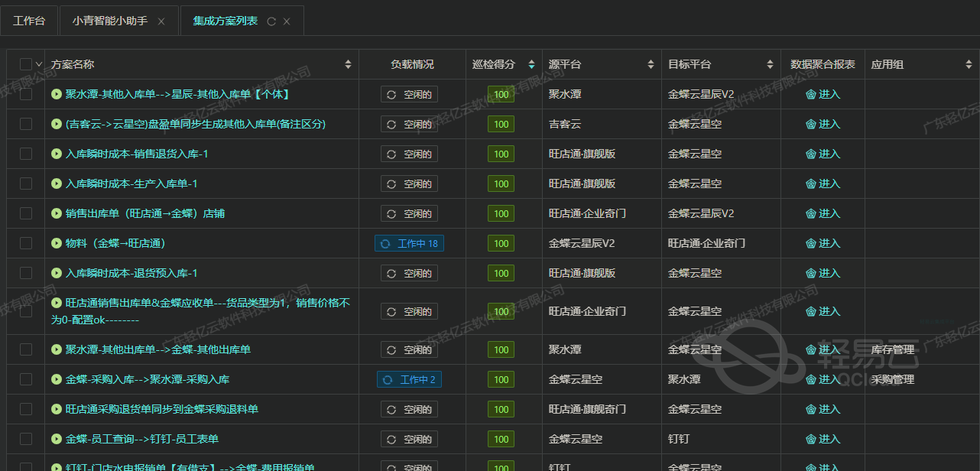Click 空闲的 status for 聚水潭-其他入库单 row
This screenshot has width=980, height=471.
tap(409, 94)
